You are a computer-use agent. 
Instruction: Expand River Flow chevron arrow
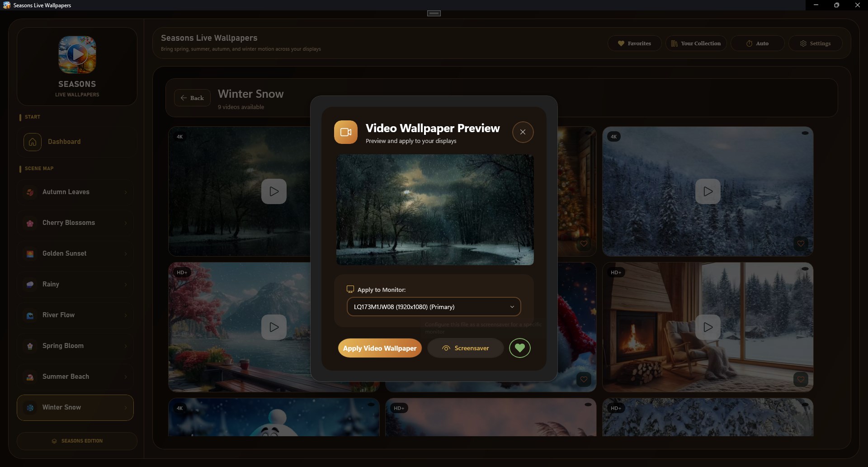[x=126, y=315]
